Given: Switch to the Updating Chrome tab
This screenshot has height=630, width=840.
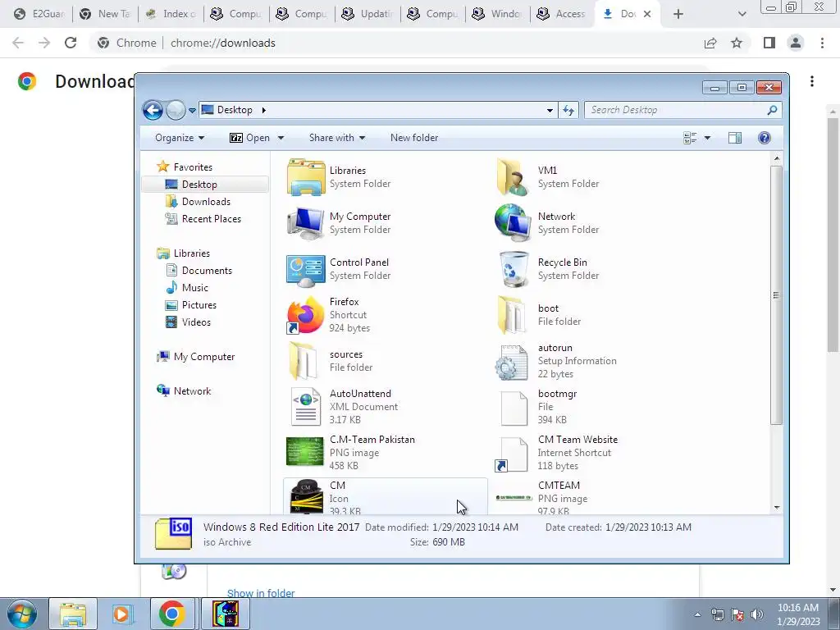Looking at the screenshot, I should [x=368, y=14].
